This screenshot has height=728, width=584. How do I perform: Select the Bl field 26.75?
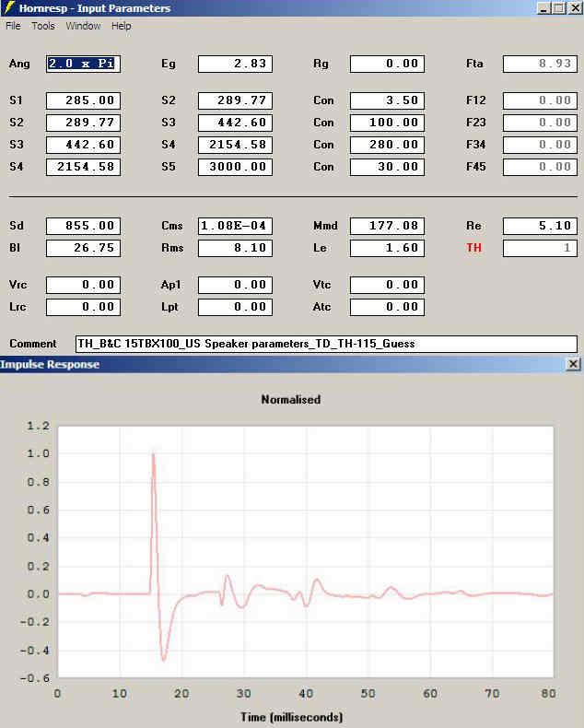coord(83,248)
